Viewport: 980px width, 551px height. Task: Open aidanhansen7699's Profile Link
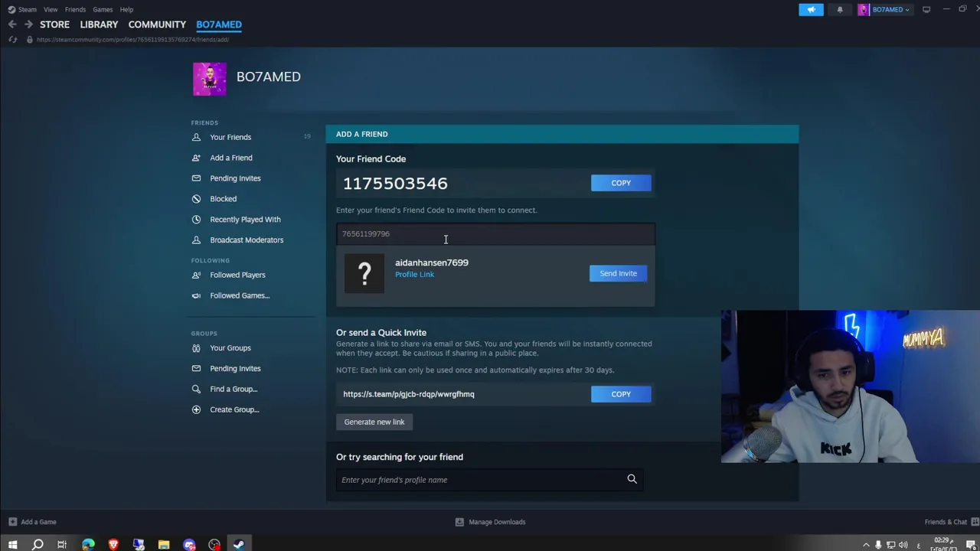414,274
